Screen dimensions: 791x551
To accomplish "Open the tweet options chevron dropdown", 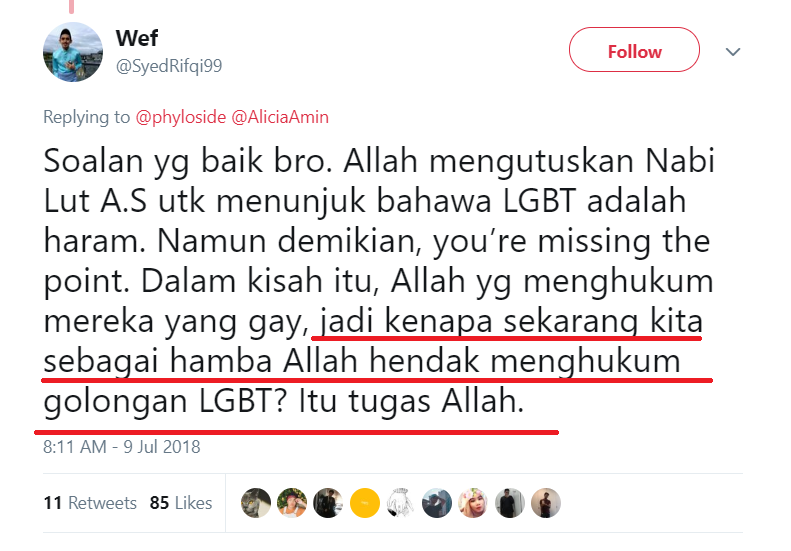I will click(x=732, y=51).
